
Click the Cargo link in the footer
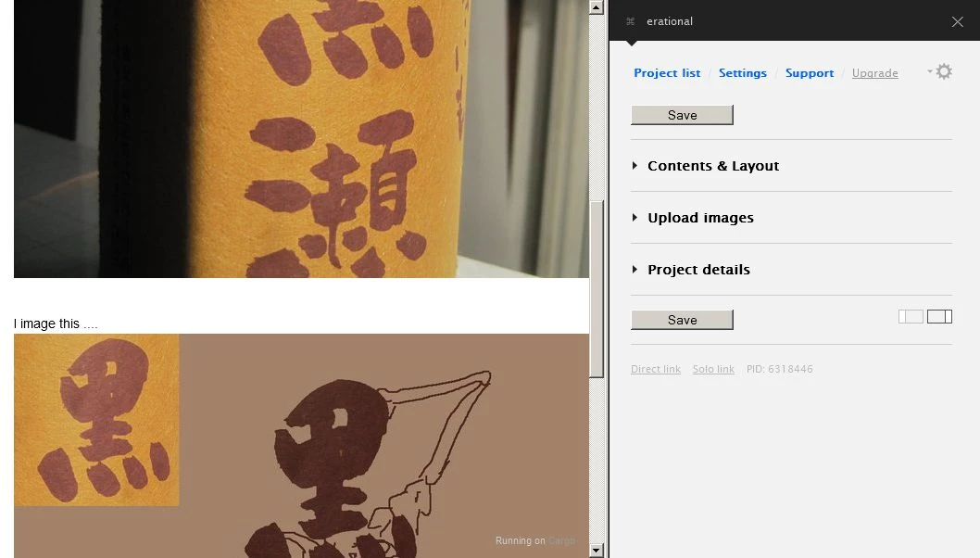click(x=561, y=540)
